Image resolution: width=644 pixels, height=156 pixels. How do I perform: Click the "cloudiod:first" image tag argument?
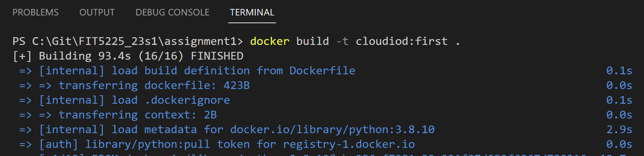402,41
